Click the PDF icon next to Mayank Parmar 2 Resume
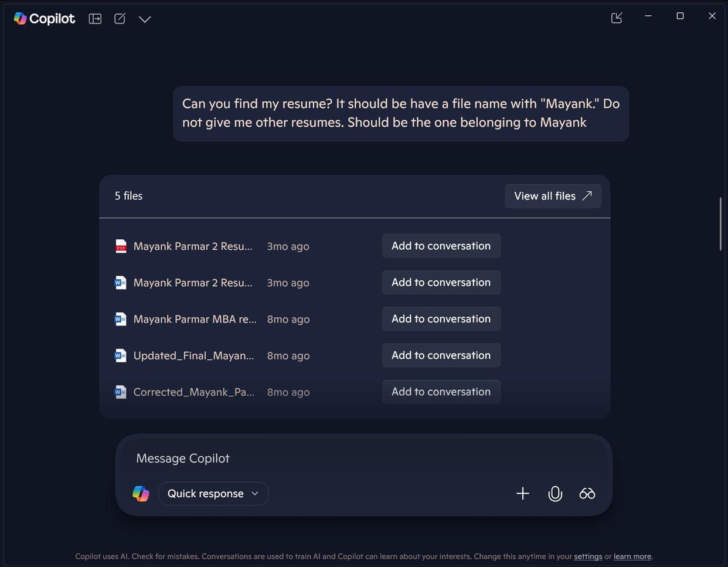The image size is (728, 567). 120,246
